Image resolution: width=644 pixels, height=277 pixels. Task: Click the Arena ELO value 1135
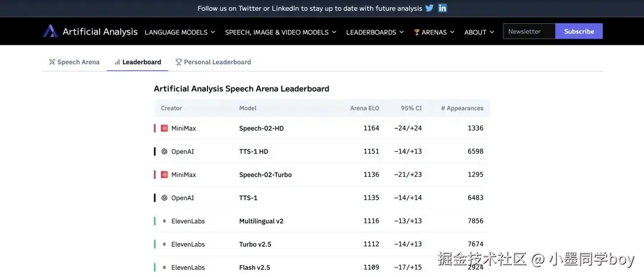pyautogui.click(x=371, y=198)
